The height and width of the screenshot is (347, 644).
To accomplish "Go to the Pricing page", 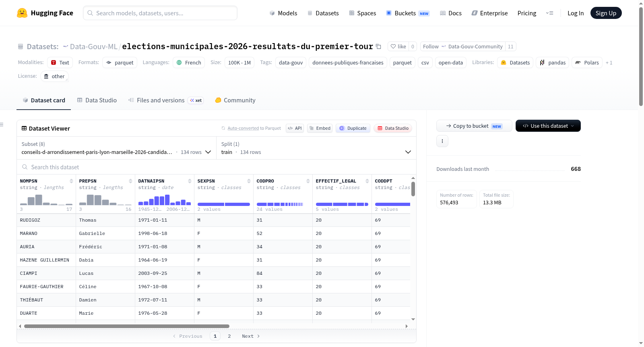I will tap(527, 13).
